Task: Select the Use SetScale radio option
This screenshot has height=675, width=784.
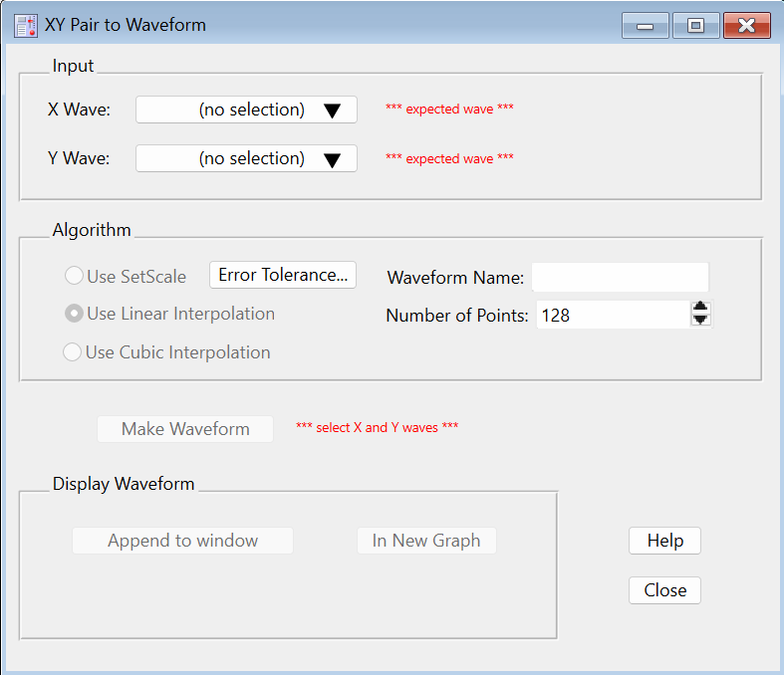Action: point(73,276)
